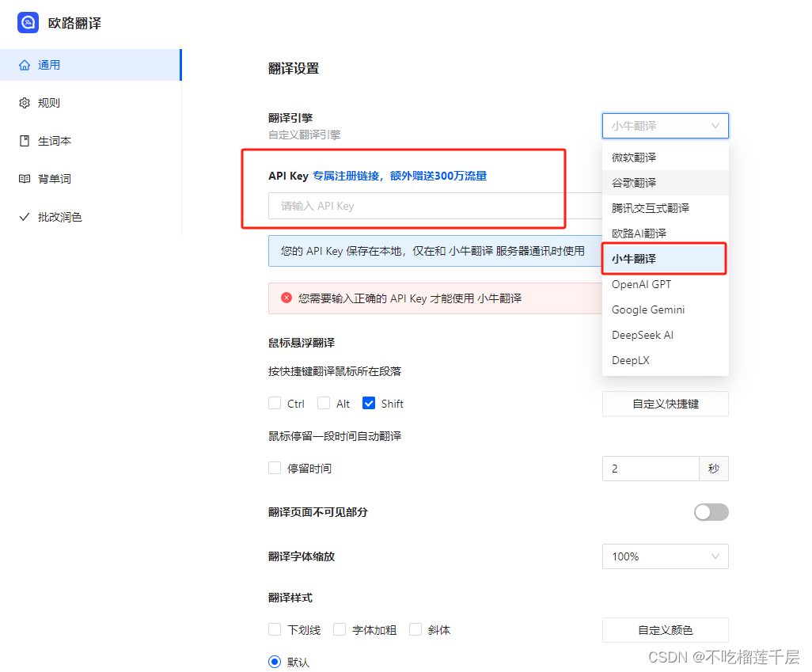Collapse the 翻译引擎 dropdown showing 小牛翻译
The height and width of the screenshot is (672, 812).
665,126
